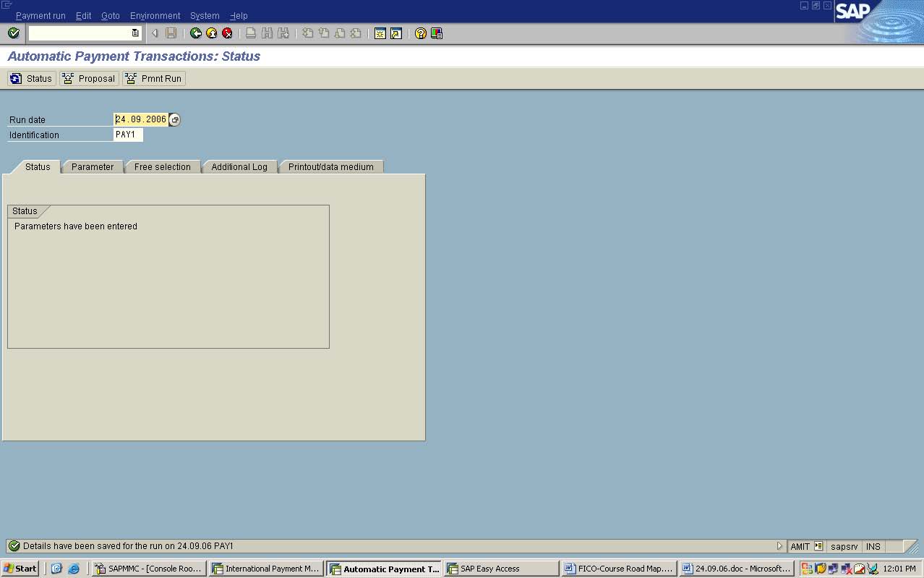
Task: Expand the status bar system info arrow
Action: click(x=779, y=546)
